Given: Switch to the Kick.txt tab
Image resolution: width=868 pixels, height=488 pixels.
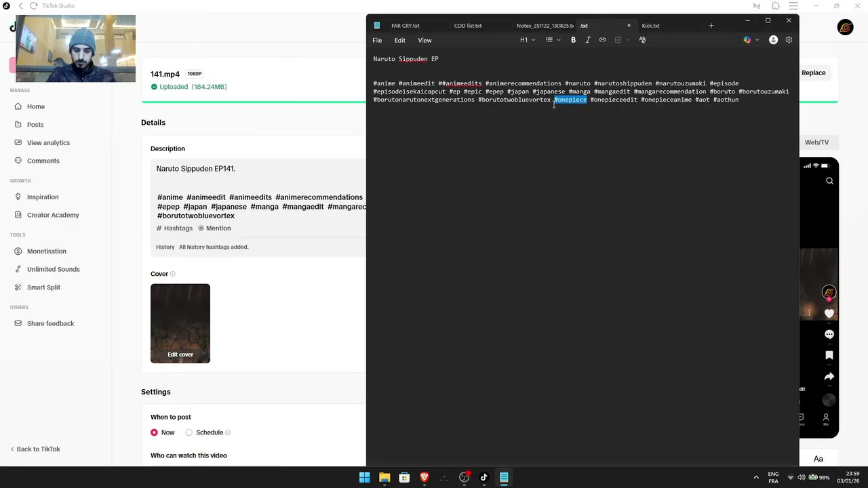Looking at the screenshot, I should click(x=650, y=26).
